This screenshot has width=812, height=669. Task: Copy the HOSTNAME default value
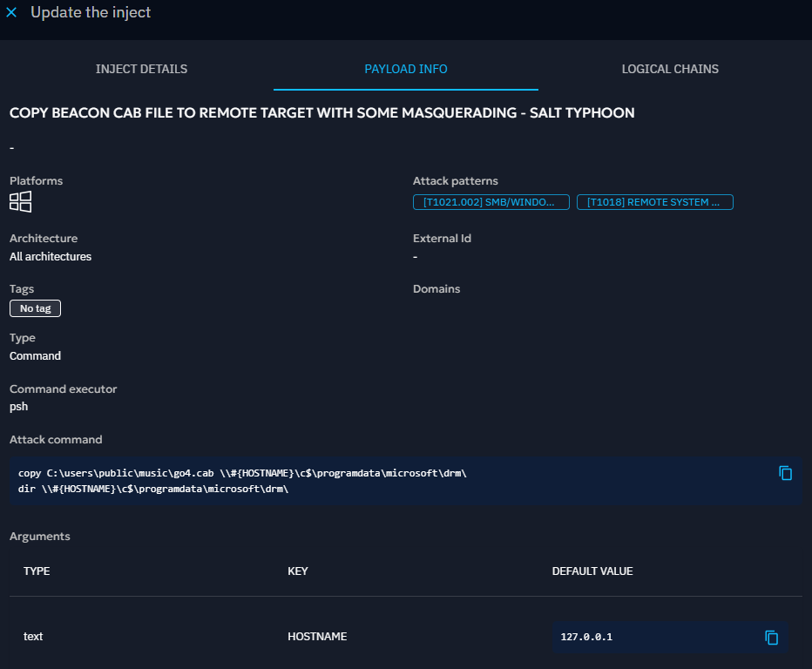[771, 637]
